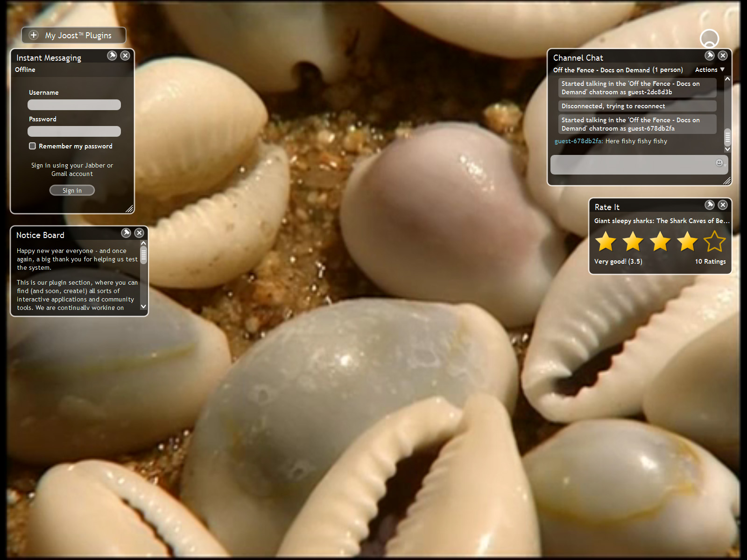Image resolution: width=747 pixels, height=560 pixels.
Task: Rate the show one star
Action: (x=606, y=242)
